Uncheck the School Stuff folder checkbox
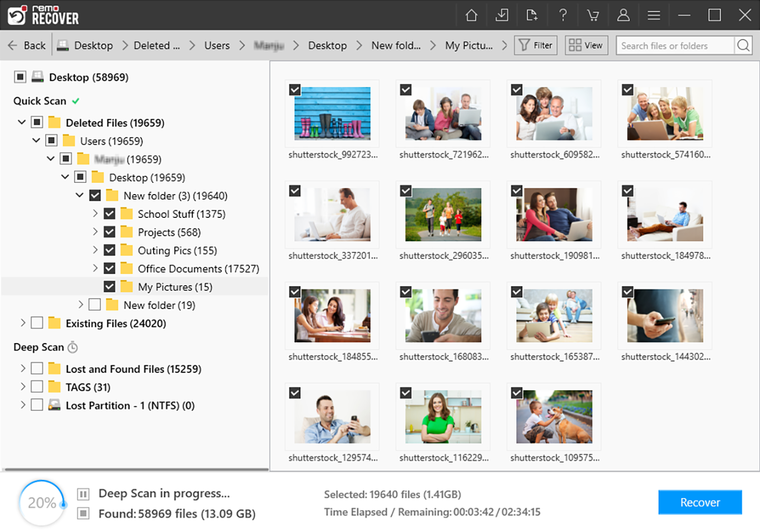Image resolution: width=760 pixels, height=532 pixels. click(110, 214)
